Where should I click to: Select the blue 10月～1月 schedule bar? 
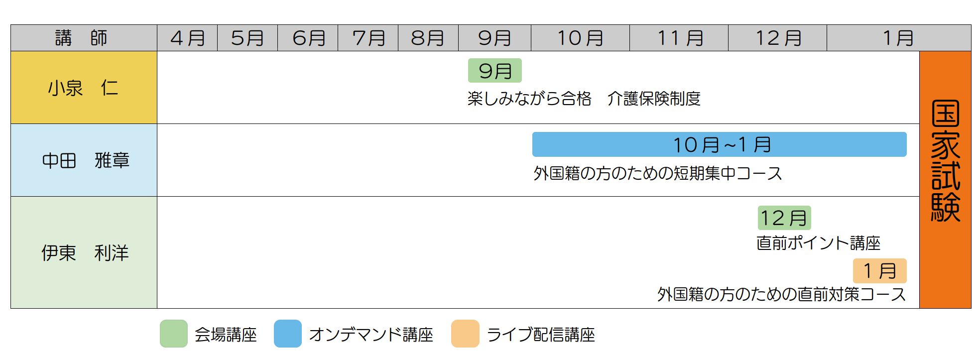(x=720, y=144)
